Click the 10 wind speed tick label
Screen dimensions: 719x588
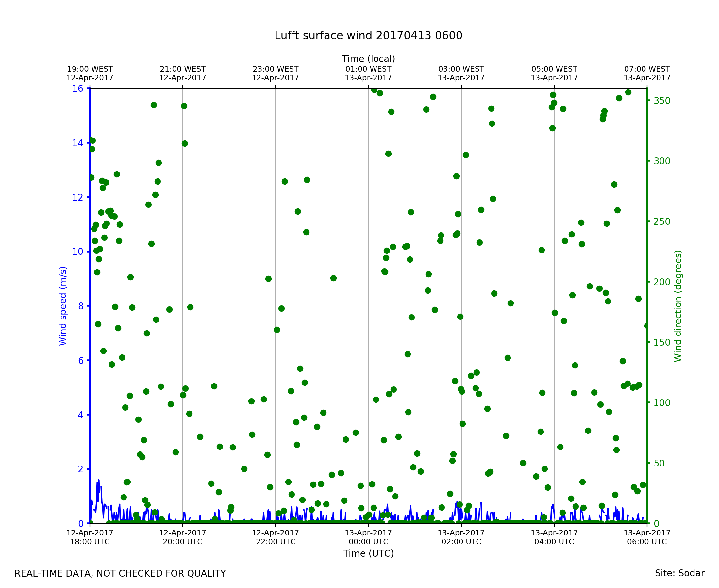(x=77, y=252)
